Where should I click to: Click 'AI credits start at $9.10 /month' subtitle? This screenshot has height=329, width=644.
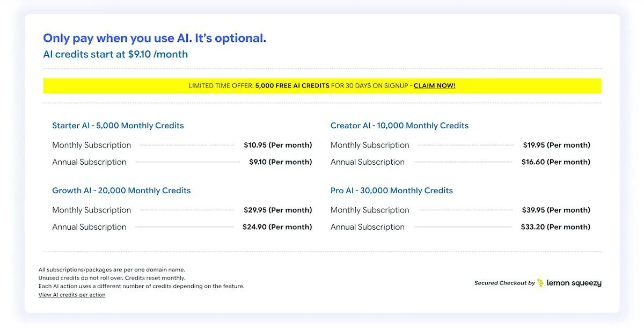[115, 54]
